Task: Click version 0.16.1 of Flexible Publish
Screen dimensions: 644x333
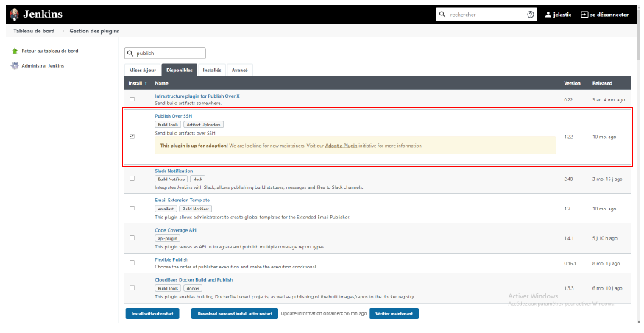Action: click(570, 264)
